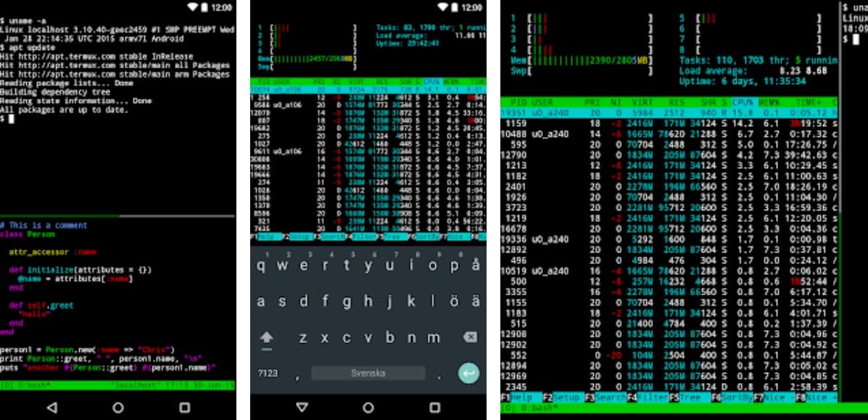Click the '[0] 0:bash*' tmux status bar on tablet

[684, 408]
